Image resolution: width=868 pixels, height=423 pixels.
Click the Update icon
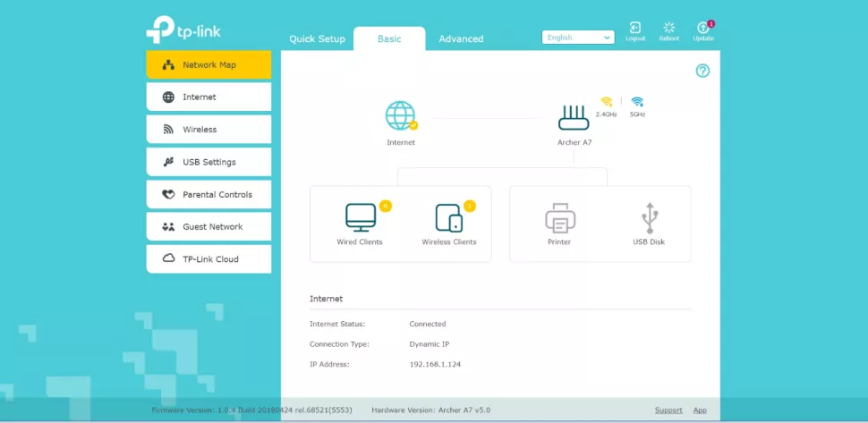pyautogui.click(x=703, y=28)
